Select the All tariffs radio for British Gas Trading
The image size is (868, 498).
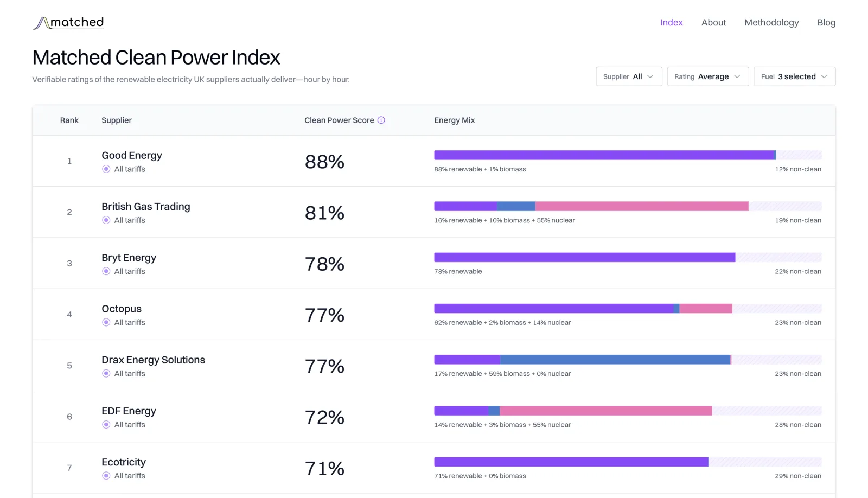click(106, 220)
